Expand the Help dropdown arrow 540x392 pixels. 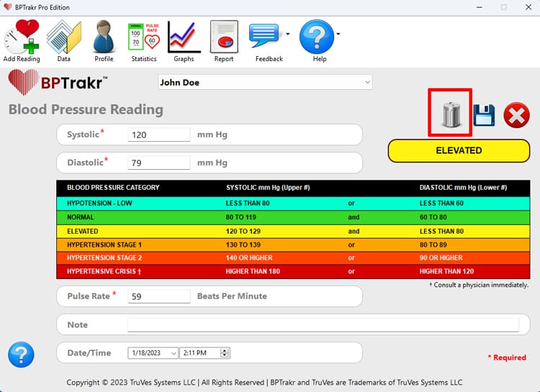pos(338,34)
